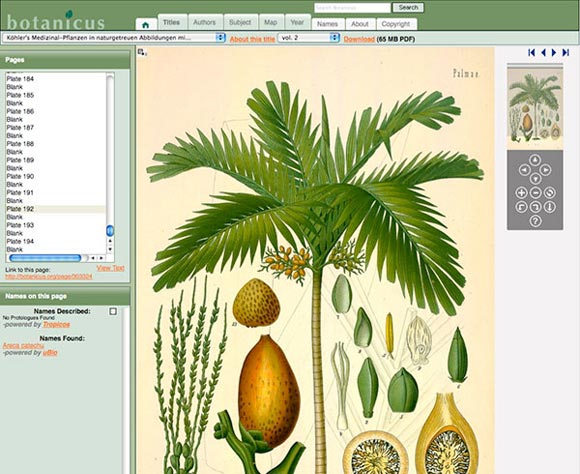580x474 pixels.
Task: Open the viewer help button
Action: (535, 221)
